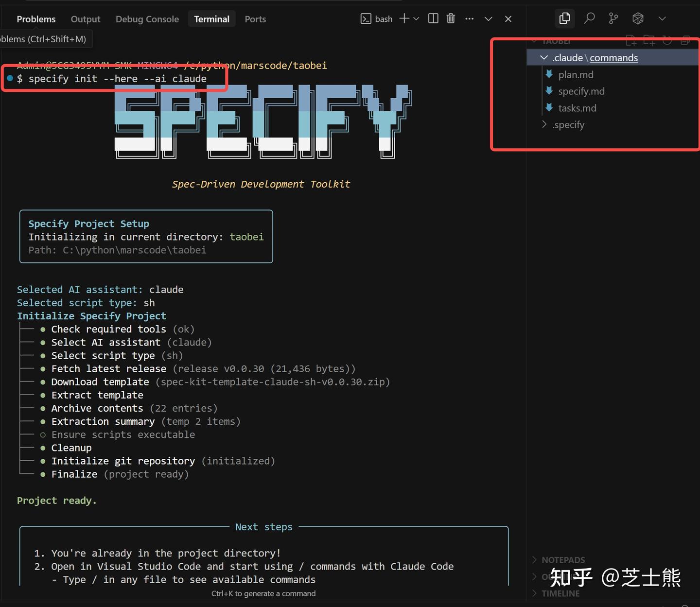Open plan.md from the file tree

point(576,74)
